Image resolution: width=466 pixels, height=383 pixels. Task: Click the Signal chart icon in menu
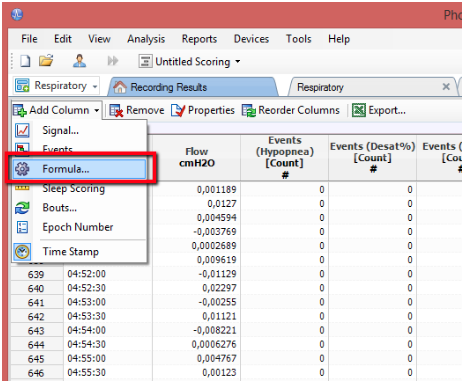[x=22, y=130]
